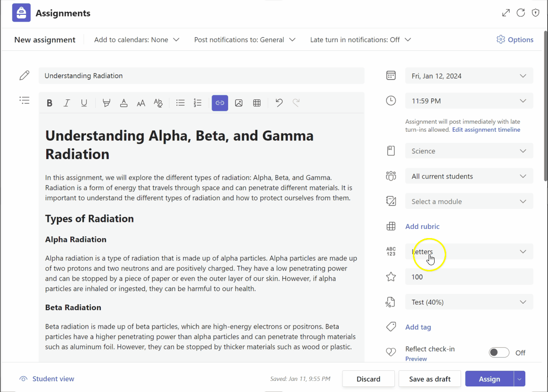Open the Add rubric link
This screenshot has height=392, width=548.
click(422, 226)
